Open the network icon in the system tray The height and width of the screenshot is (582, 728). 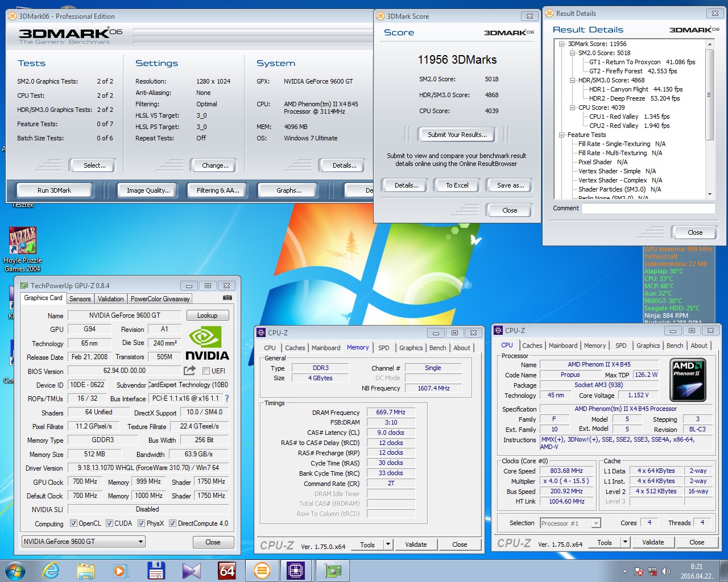[x=652, y=571]
